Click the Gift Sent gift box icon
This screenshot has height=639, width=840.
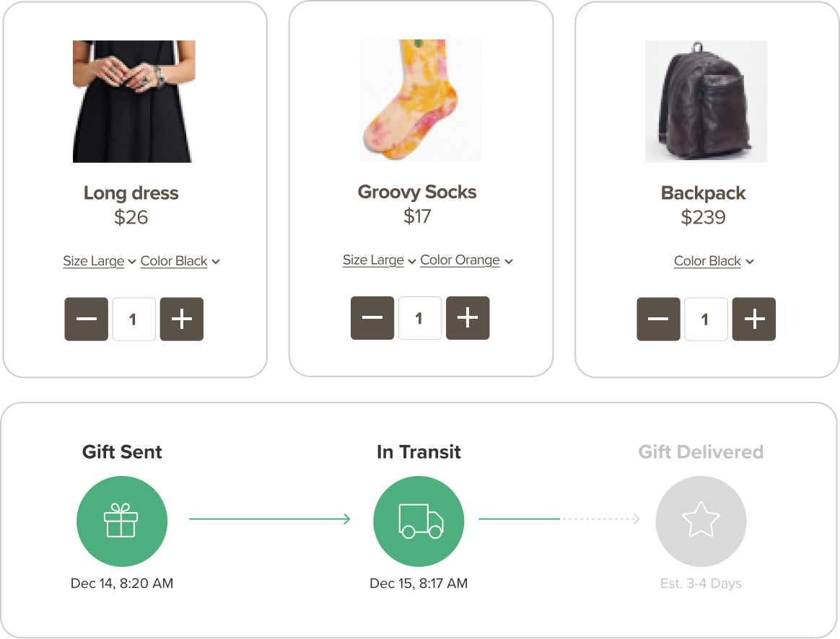click(x=121, y=520)
